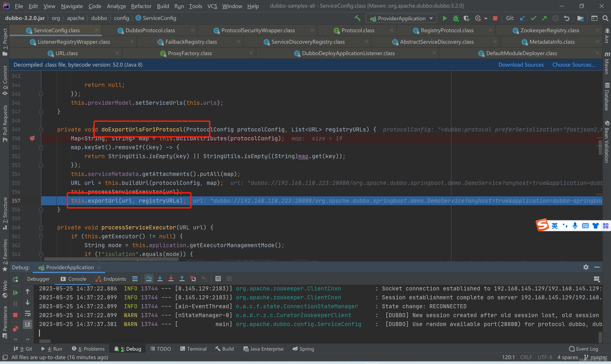This screenshot has width=611, height=364.
Task: Expand more debug side actions chevron
Action: point(15,339)
